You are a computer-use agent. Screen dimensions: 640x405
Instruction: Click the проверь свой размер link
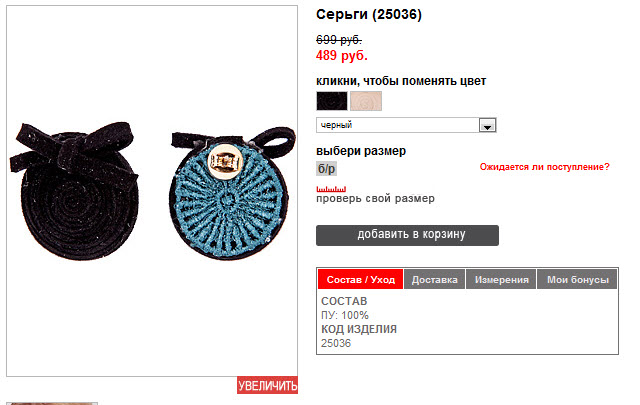tap(376, 198)
